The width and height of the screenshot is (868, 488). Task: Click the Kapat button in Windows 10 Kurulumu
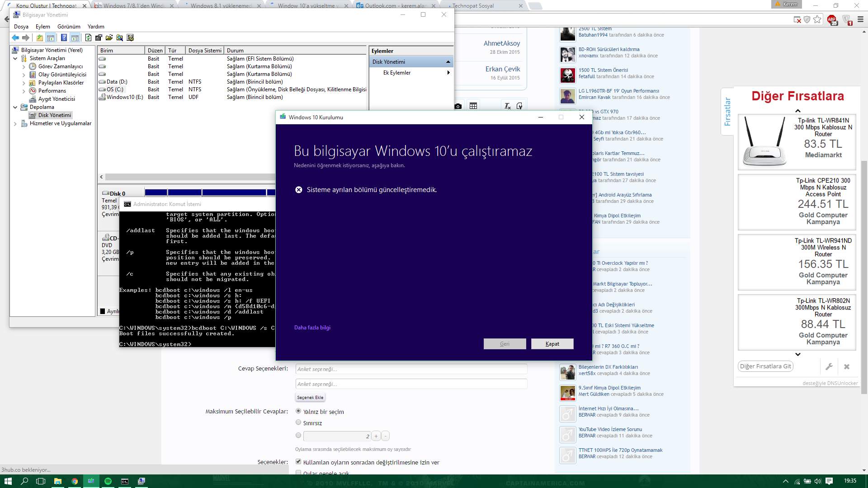552,344
